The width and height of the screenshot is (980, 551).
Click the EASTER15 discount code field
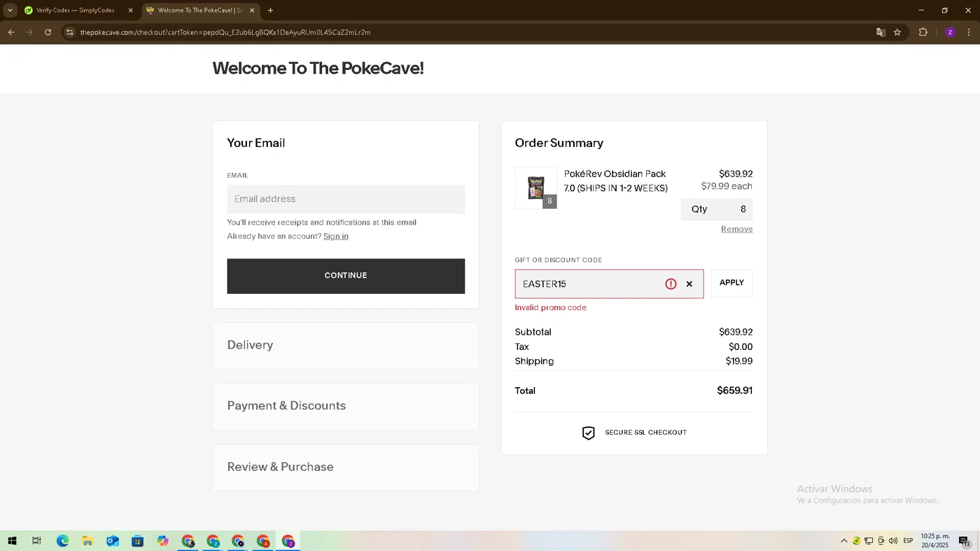(609, 284)
